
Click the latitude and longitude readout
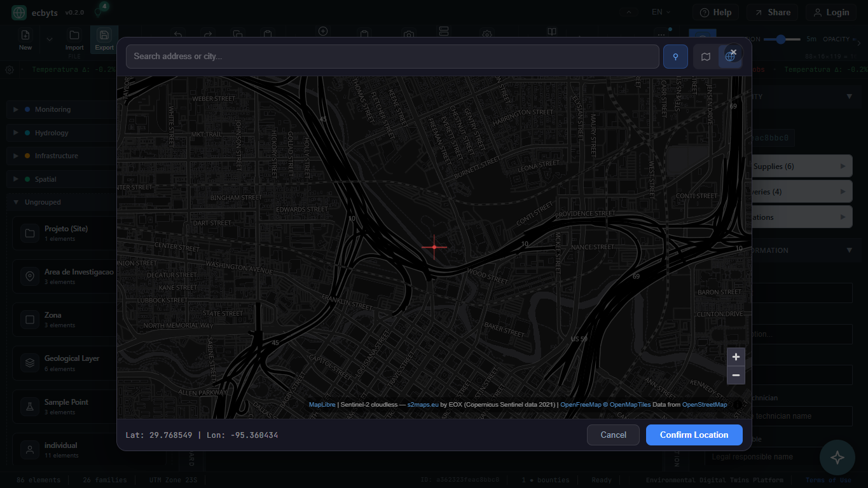202,435
